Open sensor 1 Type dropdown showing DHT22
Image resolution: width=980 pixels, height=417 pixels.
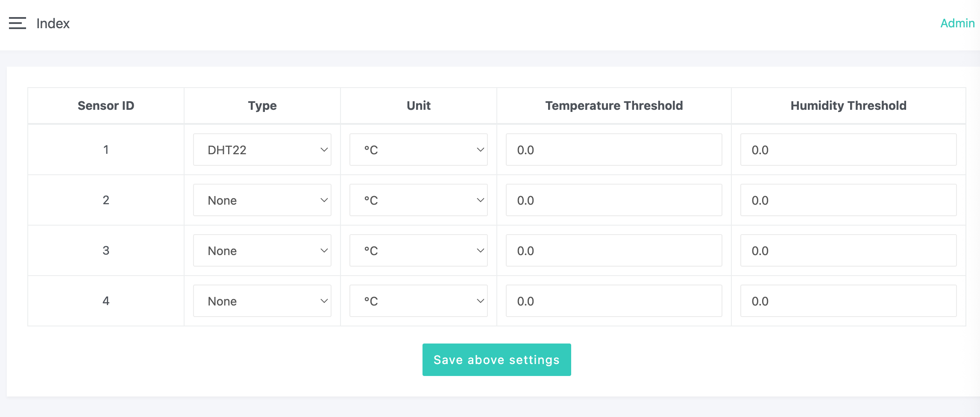coord(262,150)
